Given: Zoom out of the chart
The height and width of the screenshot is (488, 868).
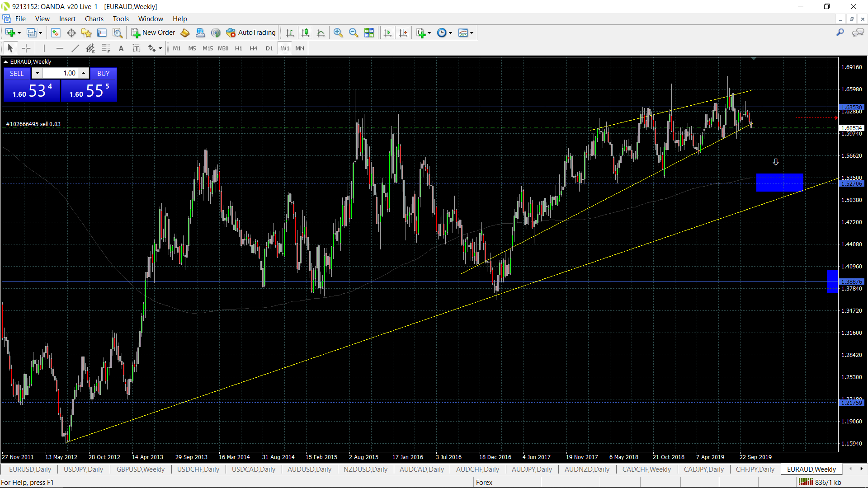Looking at the screenshot, I should click(354, 33).
